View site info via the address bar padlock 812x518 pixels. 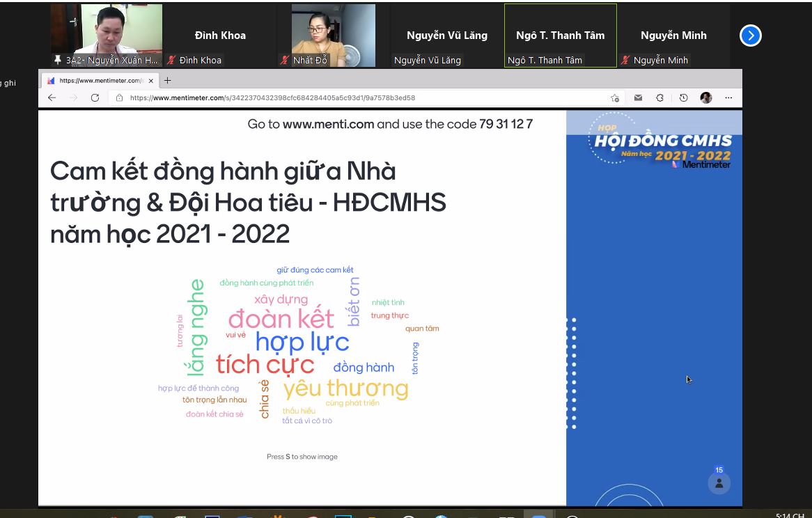(120, 98)
